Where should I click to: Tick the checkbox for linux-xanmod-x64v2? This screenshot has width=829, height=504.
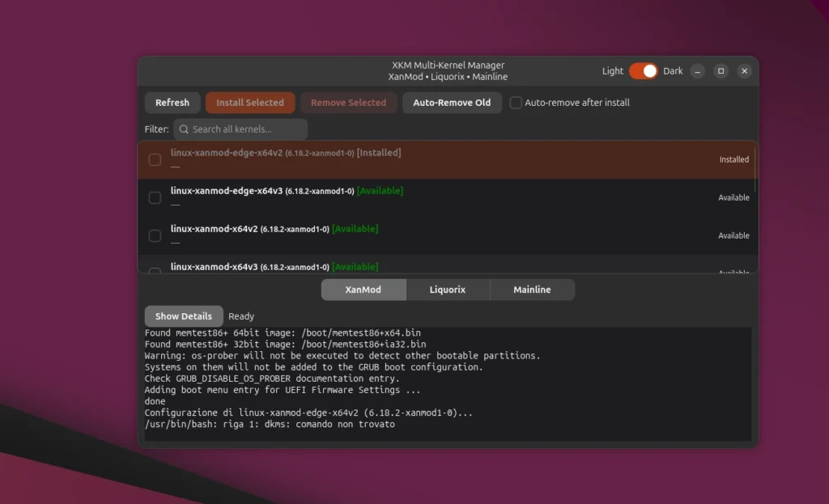[154, 235]
